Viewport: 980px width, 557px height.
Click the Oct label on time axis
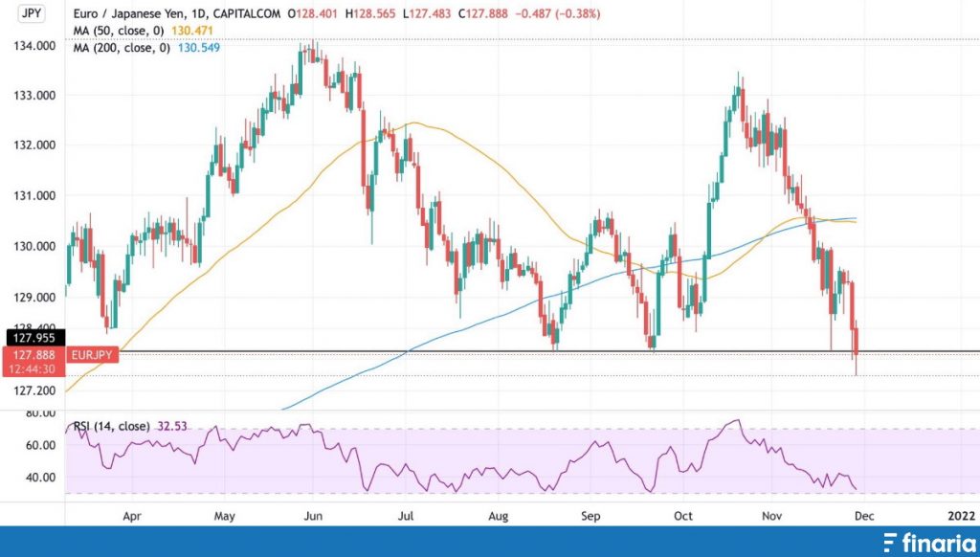tap(683, 516)
